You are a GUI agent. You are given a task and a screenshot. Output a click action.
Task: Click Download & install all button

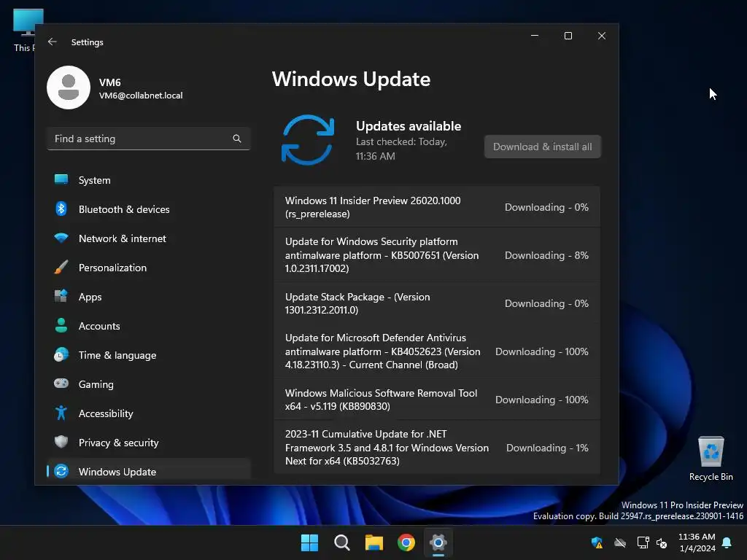click(543, 147)
